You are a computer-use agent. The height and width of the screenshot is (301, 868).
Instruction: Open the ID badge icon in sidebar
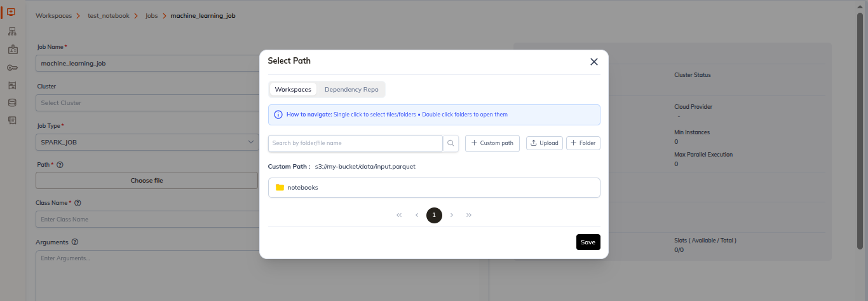click(12, 50)
